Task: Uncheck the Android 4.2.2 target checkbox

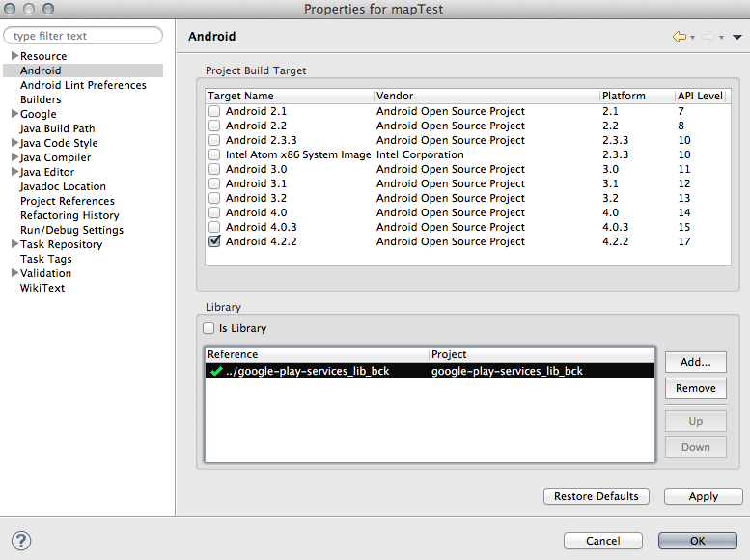Action: [214, 241]
